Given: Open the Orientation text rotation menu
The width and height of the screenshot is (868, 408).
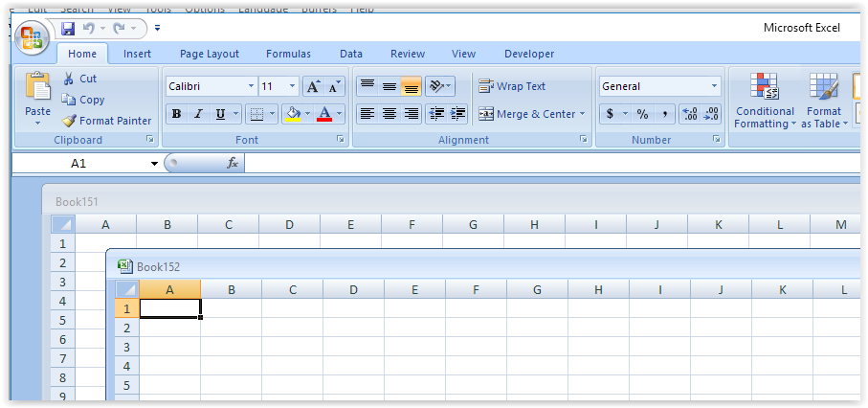Looking at the screenshot, I should point(440,86).
